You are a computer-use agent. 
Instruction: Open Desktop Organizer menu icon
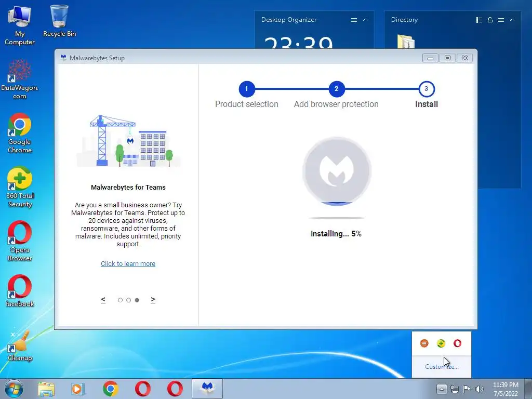pyautogui.click(x=354, y=20)
